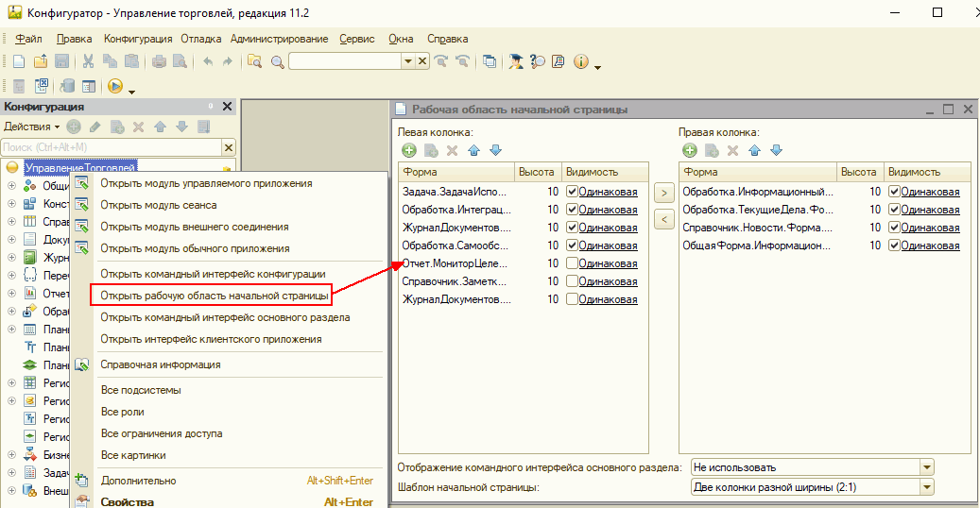Select Все подсистемы in the context menu
This screenshot has width=980, height=508.
[x=141, y=390]
